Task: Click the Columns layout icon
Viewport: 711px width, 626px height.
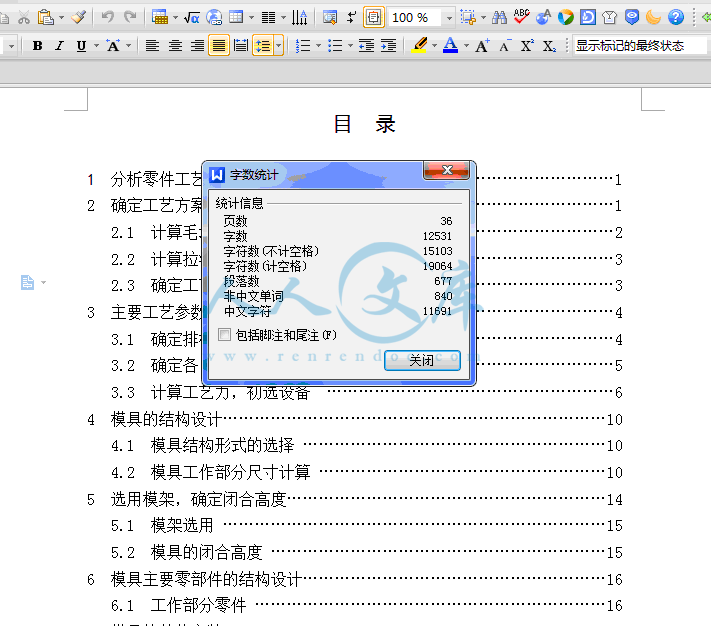Action: pos(268,18)
